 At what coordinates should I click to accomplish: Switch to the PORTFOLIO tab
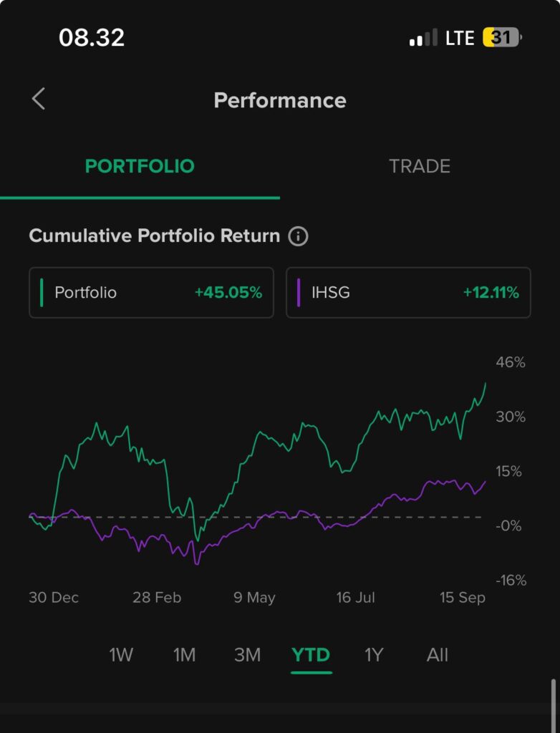(140, 166)
